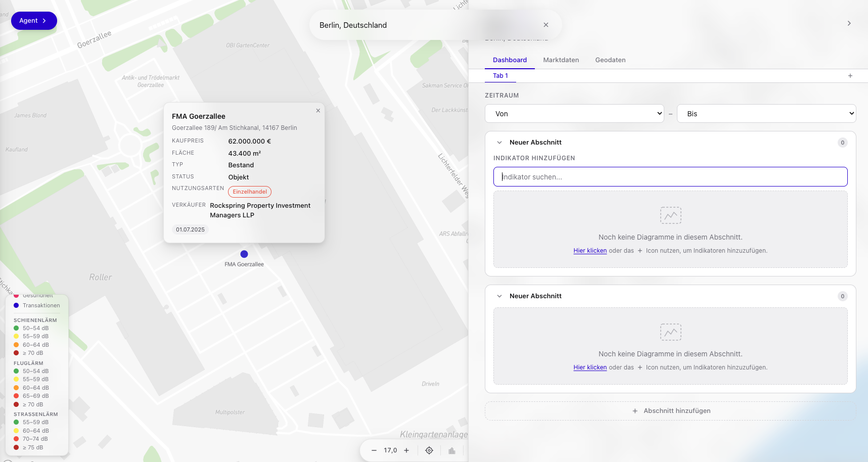Click the Einzelhandel usage tag
868x462 pixels.
coord(250,192)
